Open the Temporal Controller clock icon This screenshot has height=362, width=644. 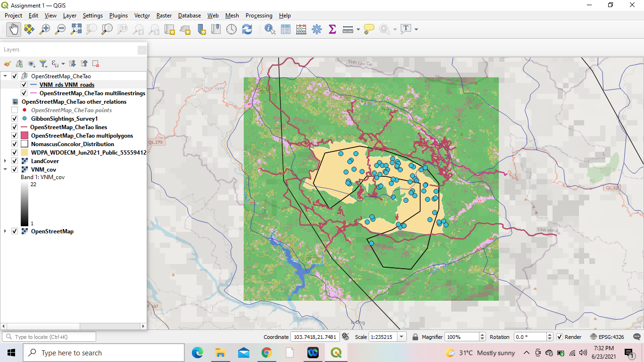[231, 29]
